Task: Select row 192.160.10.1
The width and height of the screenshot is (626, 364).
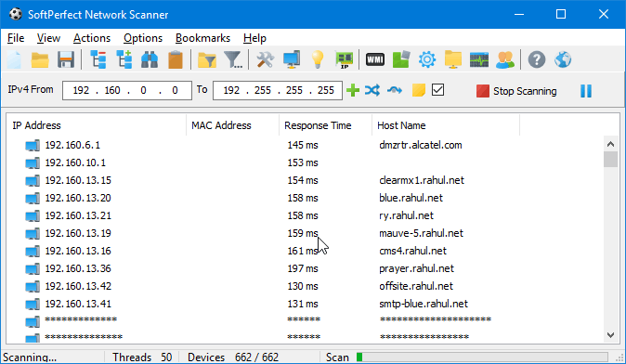Action: [306, 162]
